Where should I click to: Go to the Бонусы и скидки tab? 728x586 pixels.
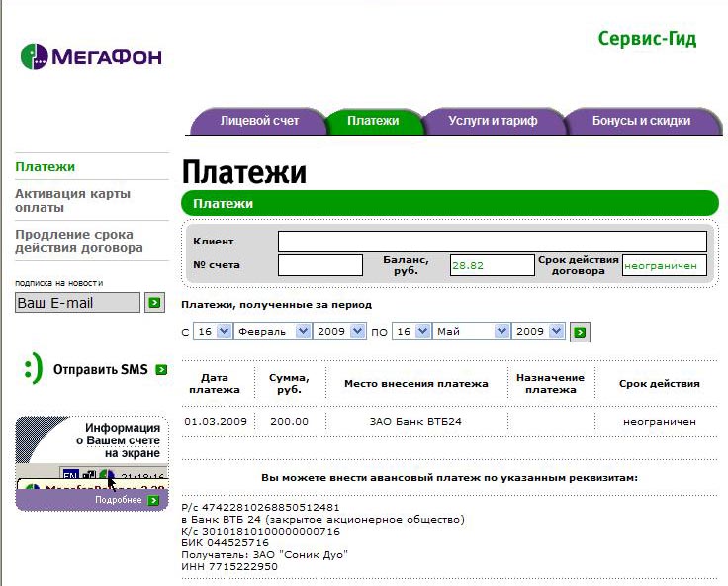coord(640,121)
